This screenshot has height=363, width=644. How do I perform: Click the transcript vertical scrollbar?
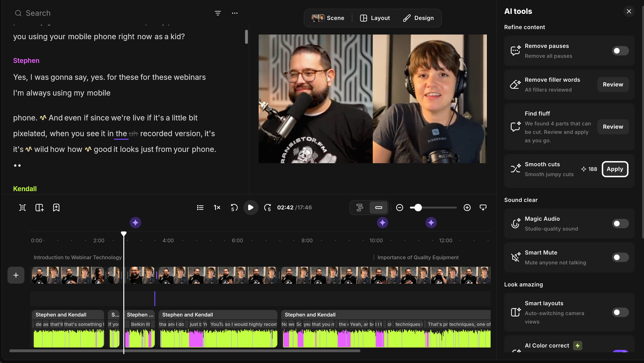coord(246,37)
